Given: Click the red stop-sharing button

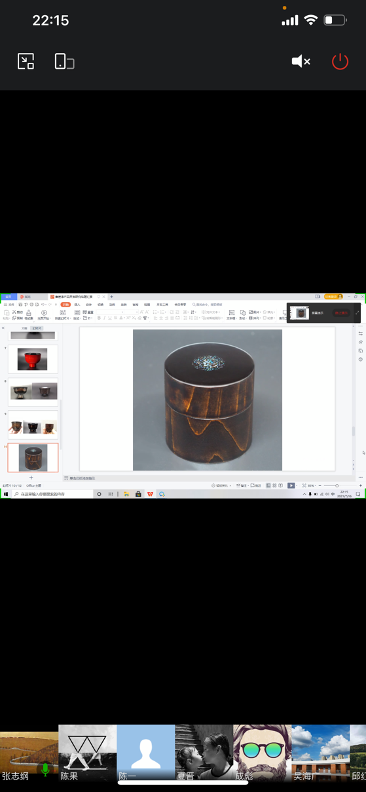Looking at the screenshot, I should point(341,313).
